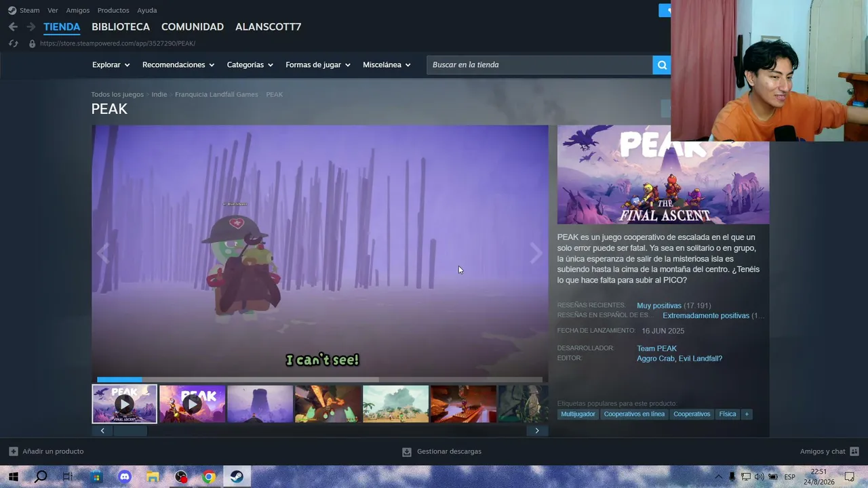Select the Multijugador tag

click(578, 414)
